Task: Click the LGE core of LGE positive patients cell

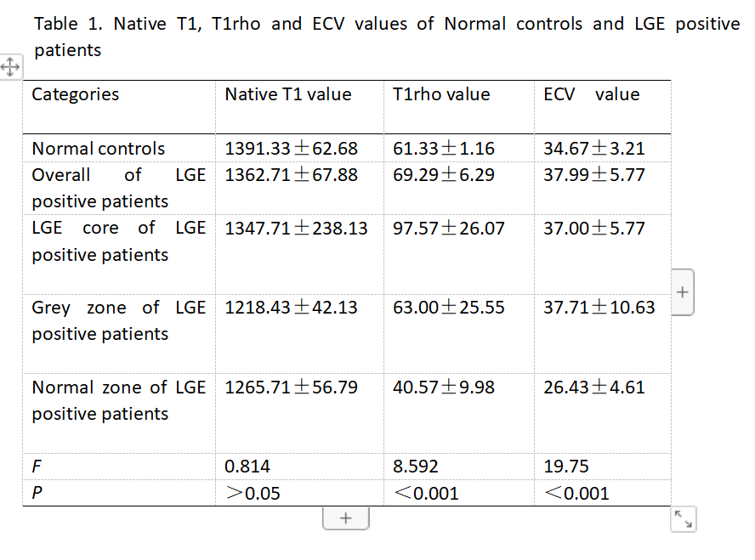Action: coord(118,241)
